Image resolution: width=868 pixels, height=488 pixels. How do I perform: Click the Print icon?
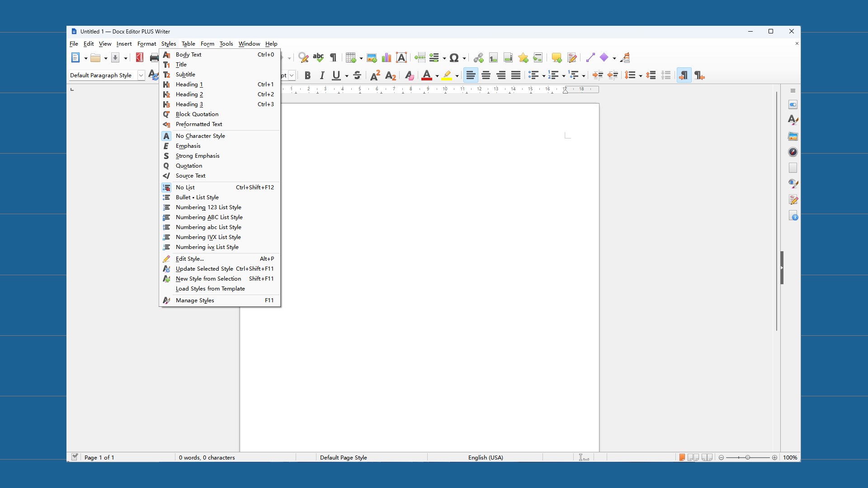pos(154,58)
